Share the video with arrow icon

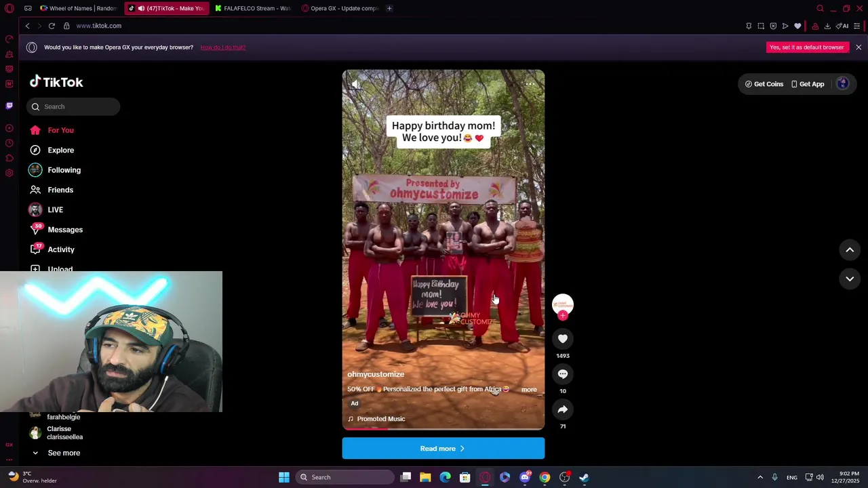click(563, 409)
